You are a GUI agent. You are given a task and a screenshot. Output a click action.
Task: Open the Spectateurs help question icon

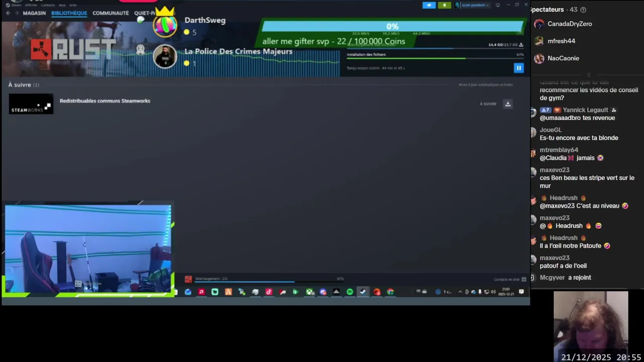[583, 10]
